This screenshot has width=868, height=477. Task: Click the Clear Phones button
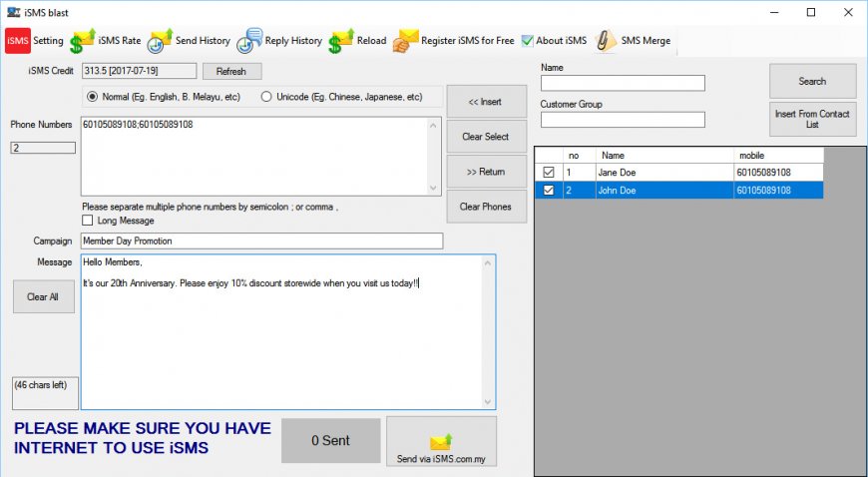(x=487, y=207)
